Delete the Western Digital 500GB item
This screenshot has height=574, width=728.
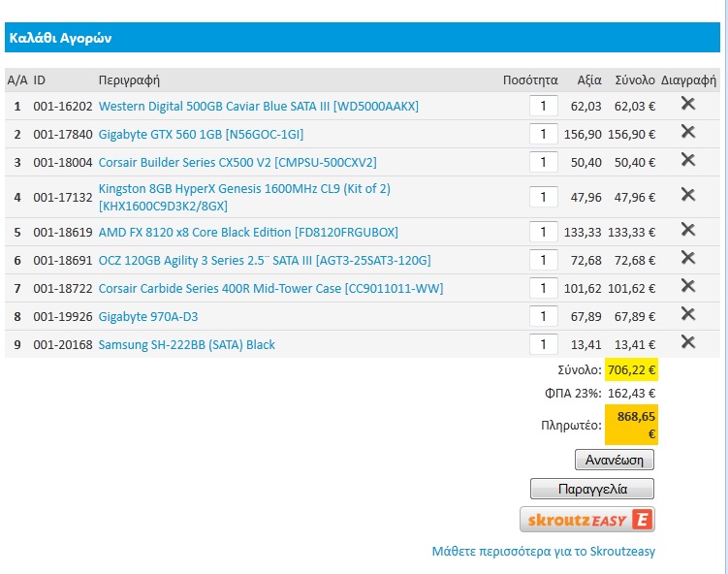(x=688, y=104)
